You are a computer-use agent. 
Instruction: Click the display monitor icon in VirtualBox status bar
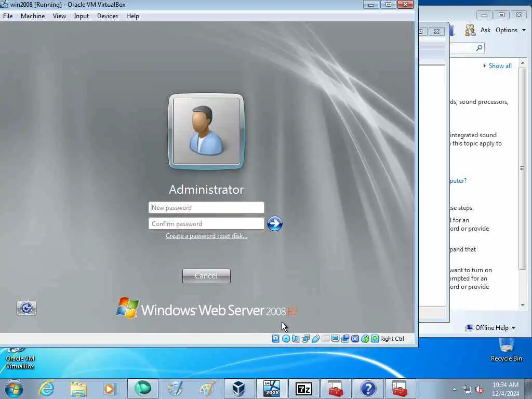335,338
